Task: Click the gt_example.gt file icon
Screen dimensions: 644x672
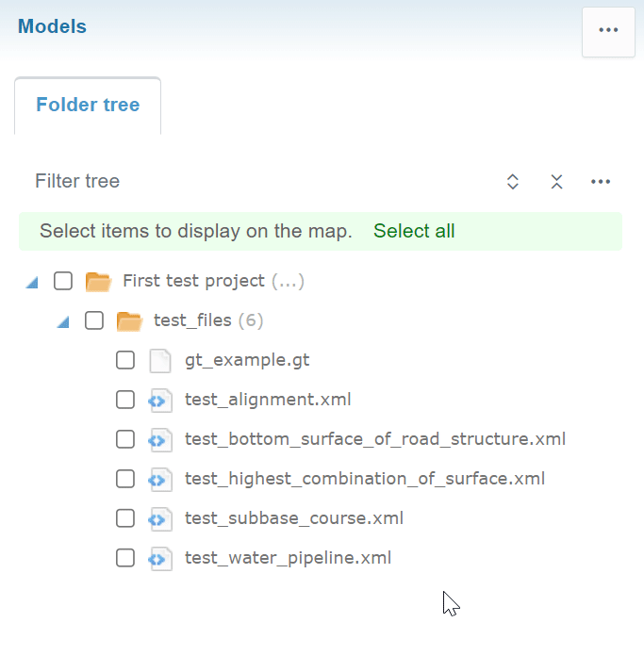Action: click(160, 360)
